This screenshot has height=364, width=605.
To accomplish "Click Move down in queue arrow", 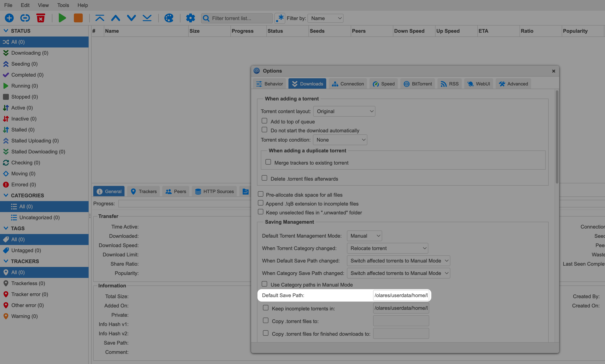I will pyautogui.click(x=131, y=18).
